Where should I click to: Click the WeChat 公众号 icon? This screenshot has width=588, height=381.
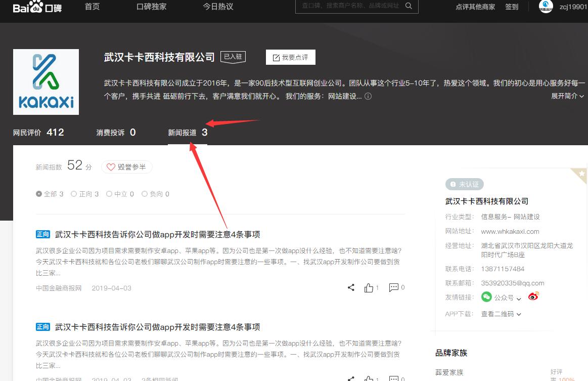click(486, 297)
